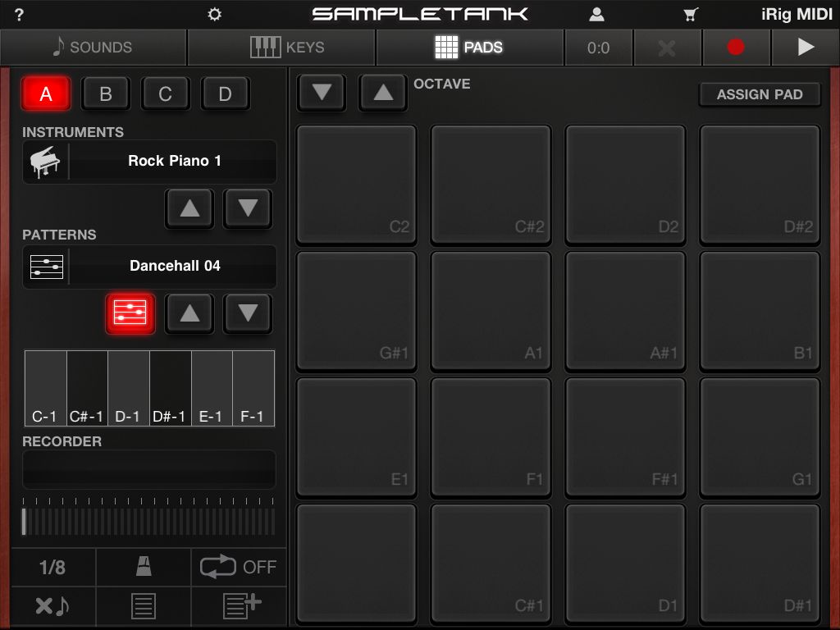This screenshot has height=630, width=840.
Task: Tap the G#1 pad
Action: coord(357,311)
